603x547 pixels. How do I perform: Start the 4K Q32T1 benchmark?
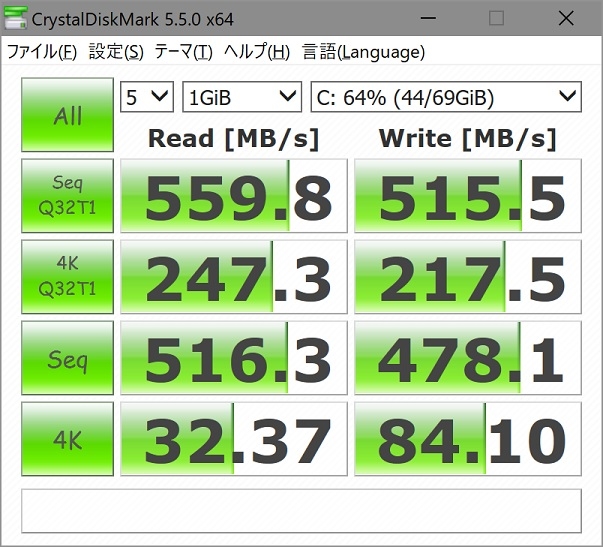coord(68,277)
